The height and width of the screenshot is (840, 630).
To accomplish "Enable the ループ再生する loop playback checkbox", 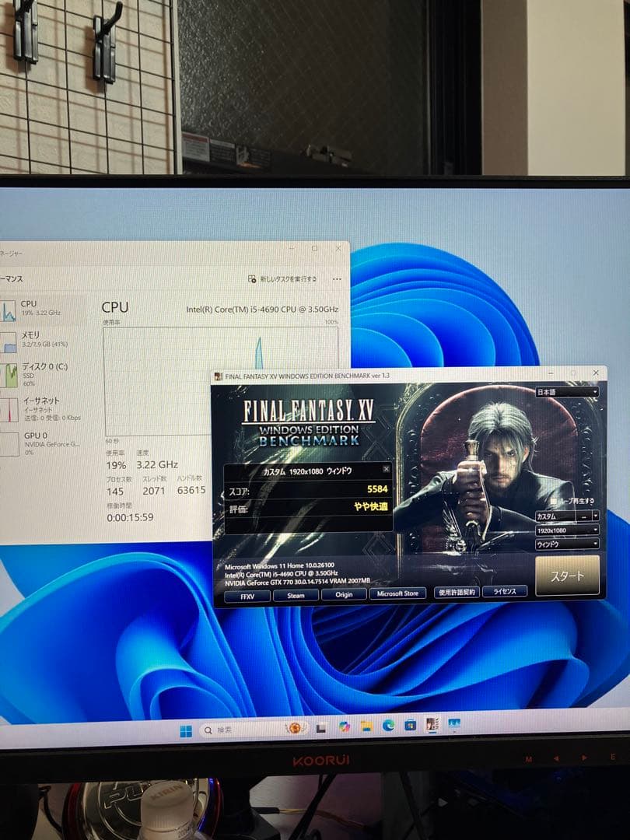I will click(553, 501).
